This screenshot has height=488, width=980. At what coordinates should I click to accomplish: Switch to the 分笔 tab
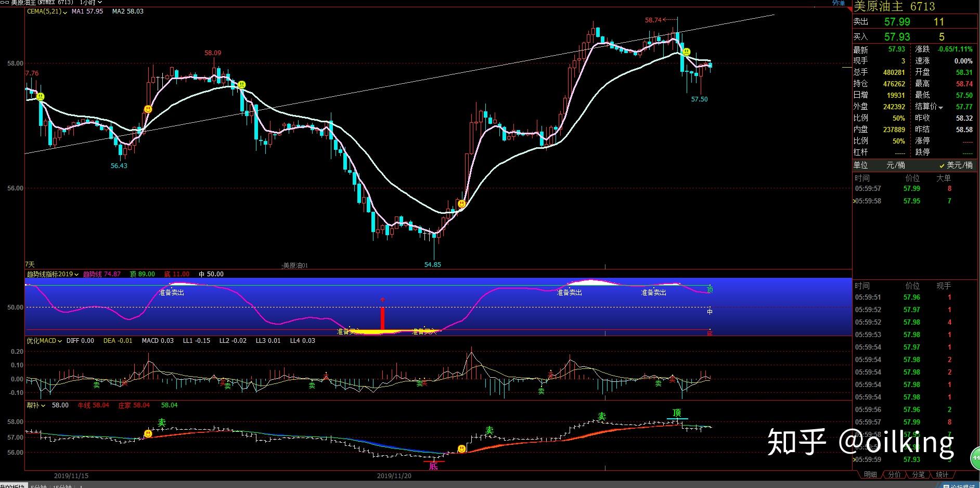click(x=918, y=474)
